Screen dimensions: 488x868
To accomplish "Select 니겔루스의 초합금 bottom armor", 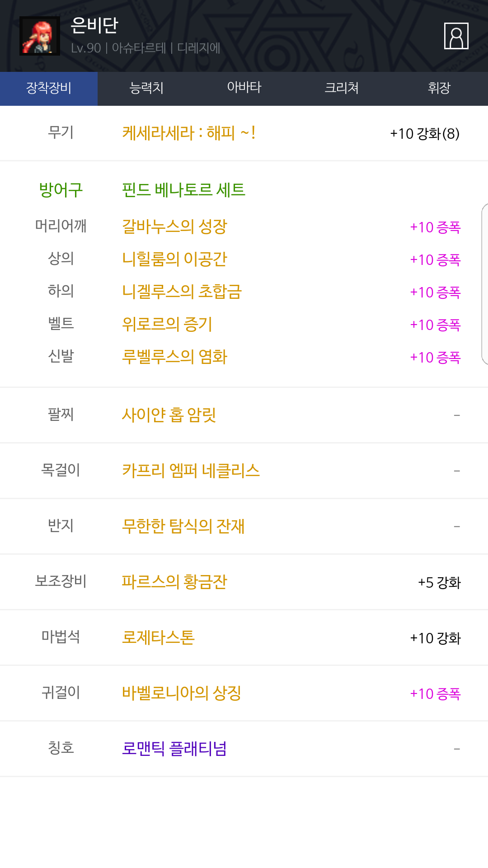I will [182, 292].
